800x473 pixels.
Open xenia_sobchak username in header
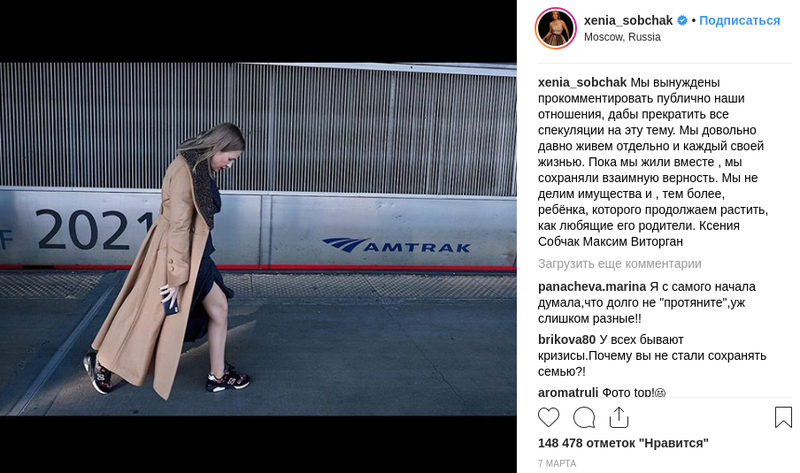point(628,20)
